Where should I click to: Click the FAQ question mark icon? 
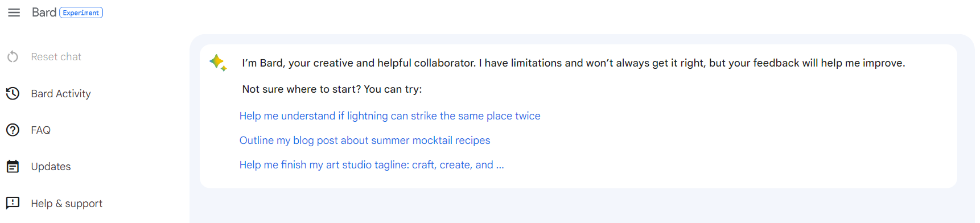click(x=13, y=130)
